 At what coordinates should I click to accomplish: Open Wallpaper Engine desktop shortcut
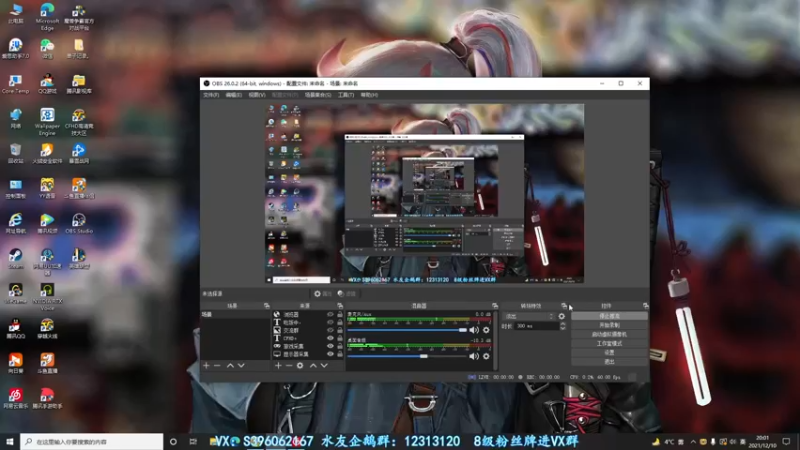pos(47,121)
